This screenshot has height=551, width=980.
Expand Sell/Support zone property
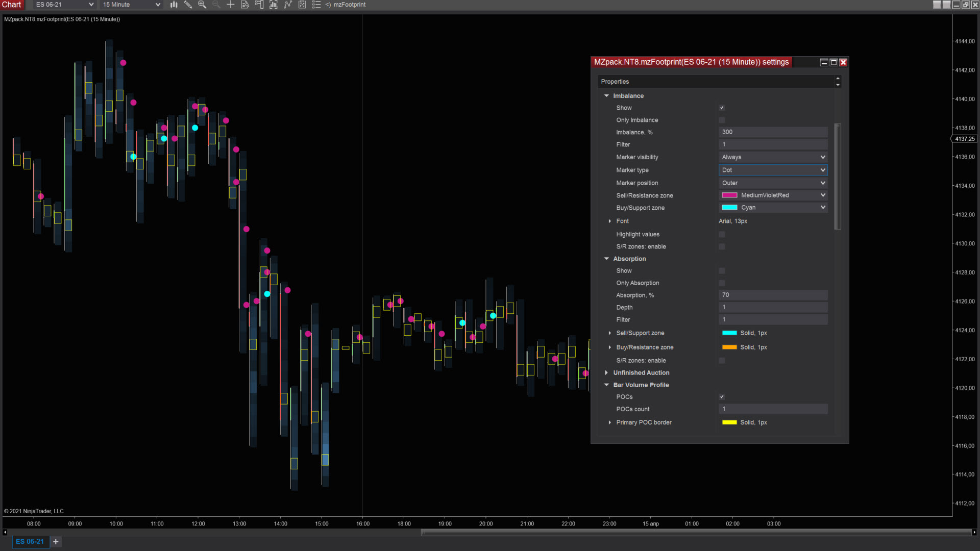click(609, 333)
